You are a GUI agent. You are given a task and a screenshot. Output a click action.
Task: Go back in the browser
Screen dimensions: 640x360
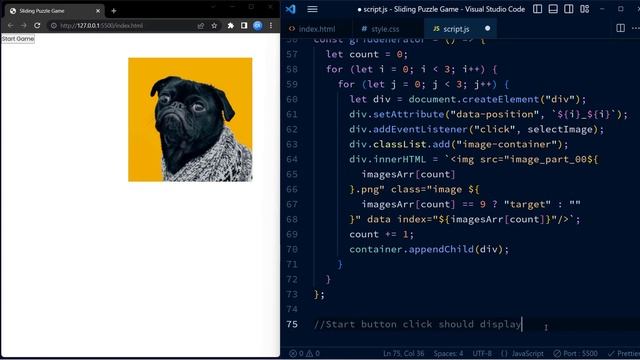[x=10, y=25]
